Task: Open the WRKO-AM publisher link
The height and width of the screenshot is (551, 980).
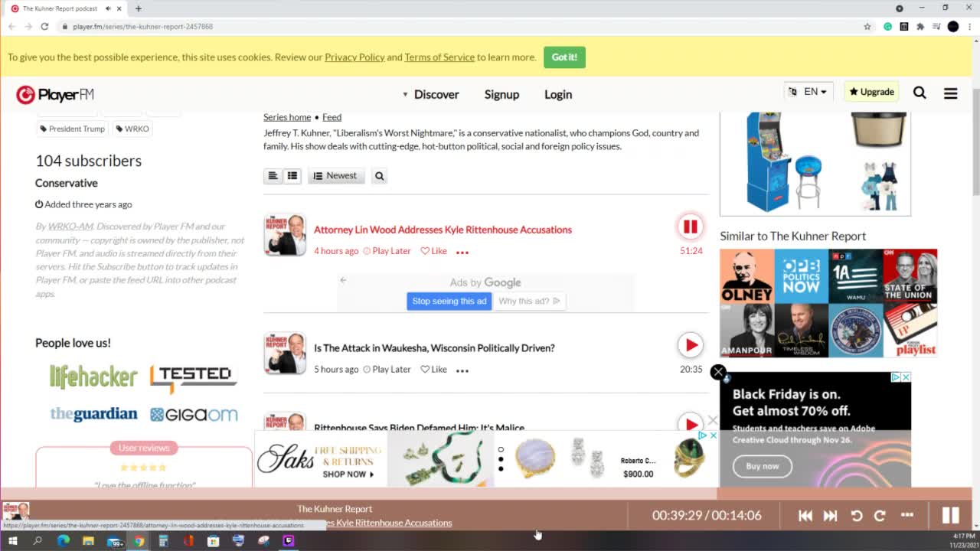Action: tap(70, 227)
